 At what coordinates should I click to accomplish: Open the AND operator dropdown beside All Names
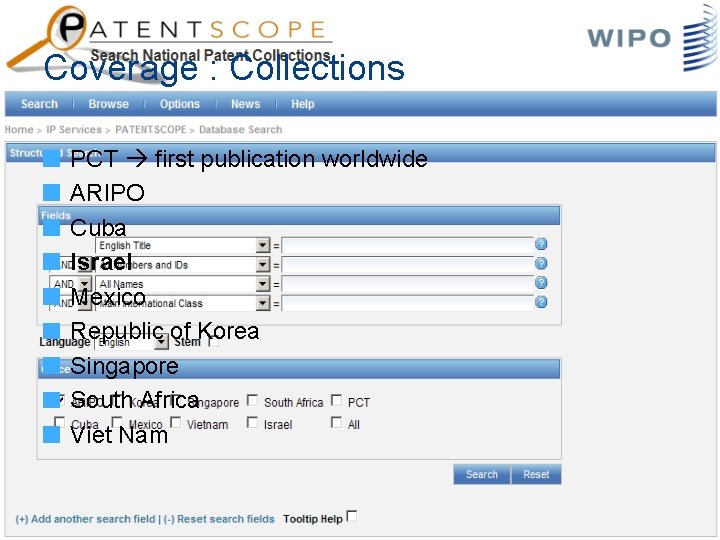[84, 284]
